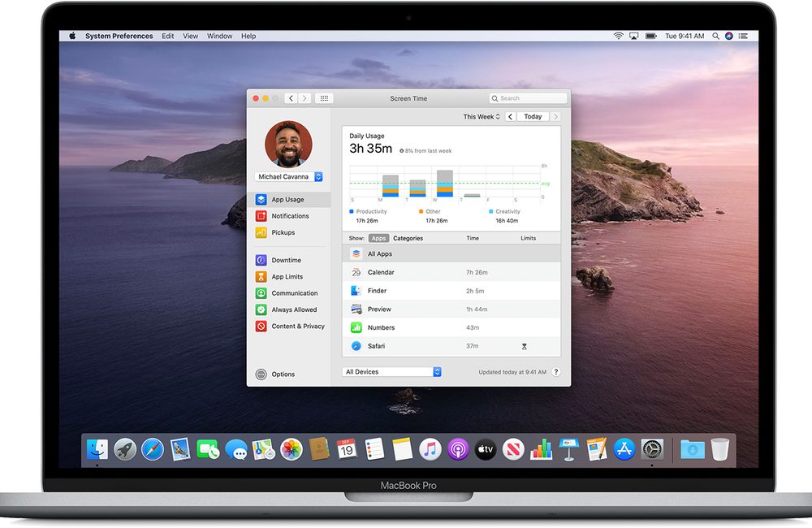The height and width of the screenshot is (528, 812).
Task: Open Keynote from the Dock
Action: click(x=568, y=449)
